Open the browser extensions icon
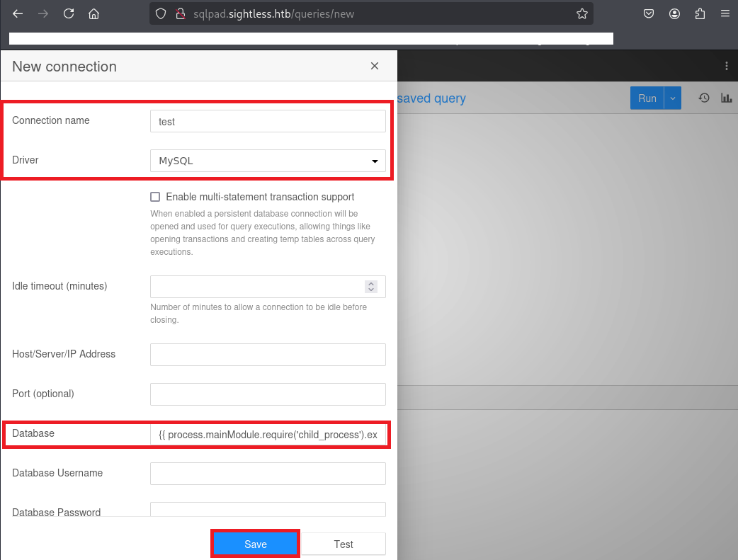Screen dimensions: 738x560 point(700,13)
